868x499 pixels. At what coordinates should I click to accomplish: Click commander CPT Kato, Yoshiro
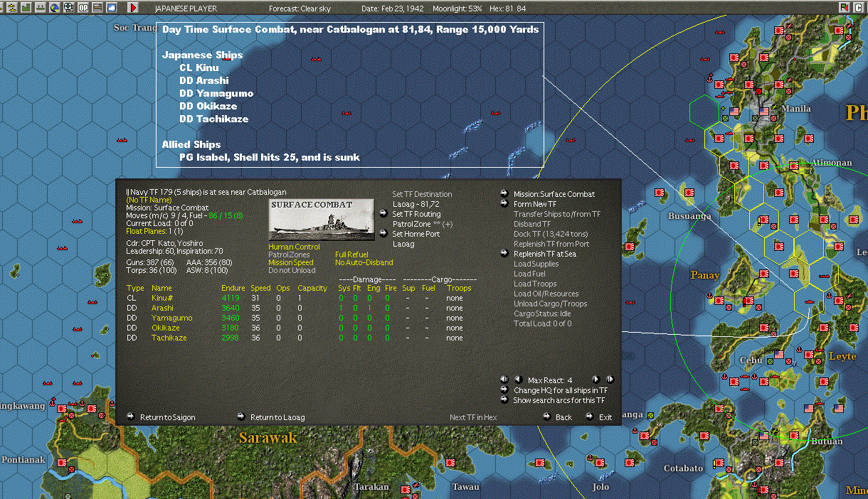pos(164,242)
